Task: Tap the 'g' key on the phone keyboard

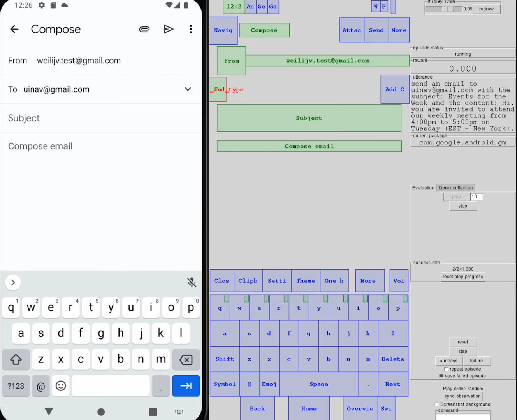Action: (x=101, y=333)
